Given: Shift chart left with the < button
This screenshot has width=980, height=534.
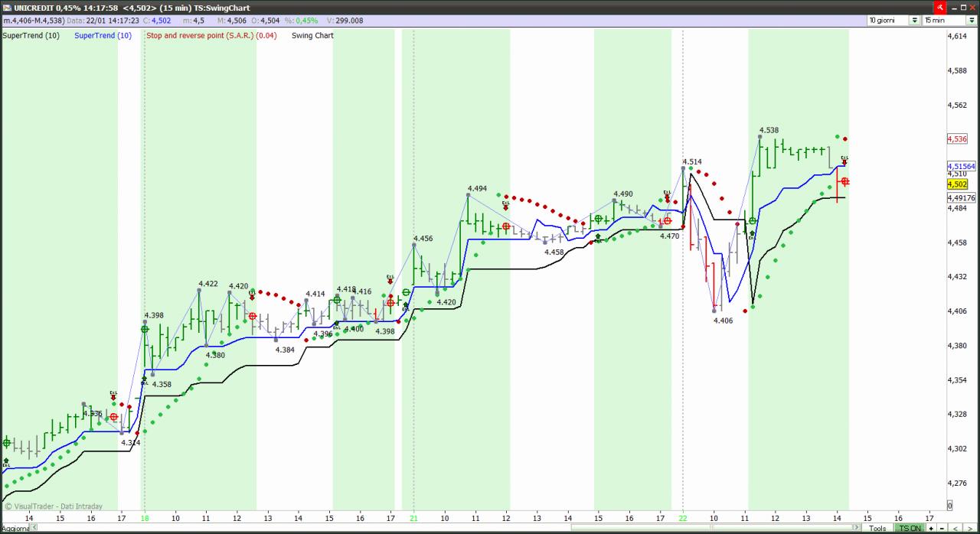Looking at the screenshot, I should pyautogui.click(x=955, y=528).
